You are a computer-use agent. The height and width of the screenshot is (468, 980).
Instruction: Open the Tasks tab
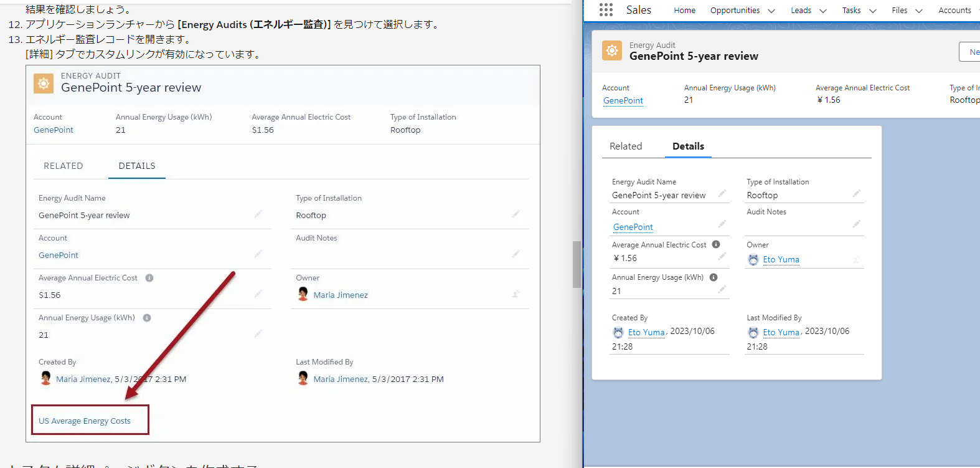point(851,10)
